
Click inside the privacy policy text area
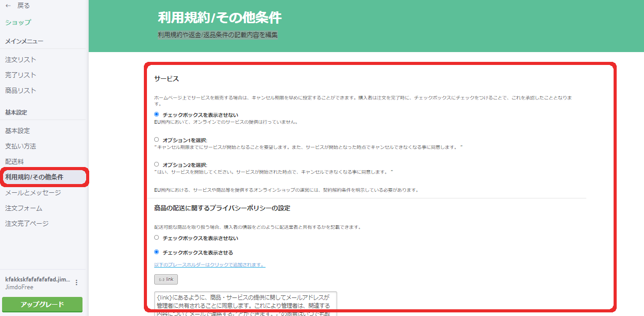click(245, 303)
